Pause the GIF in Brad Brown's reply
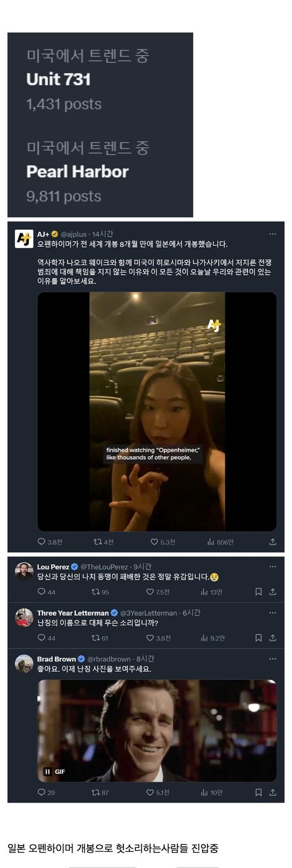 point(47,772)
